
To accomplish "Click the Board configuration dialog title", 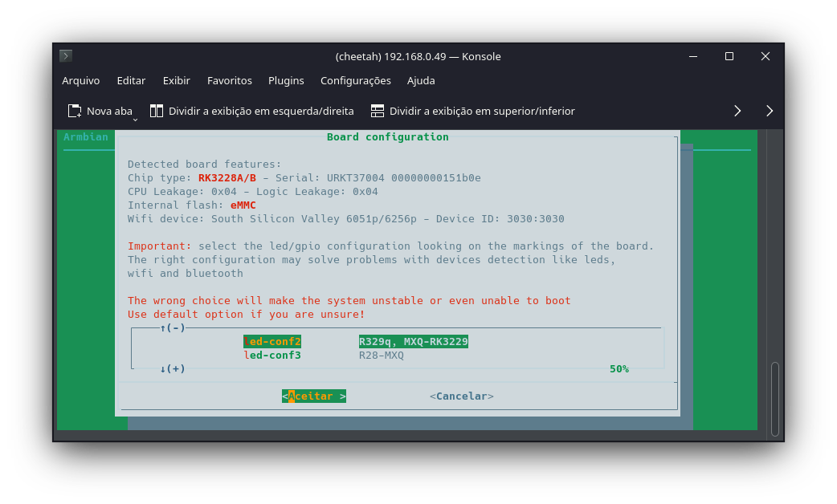I will click(x=387, y=136).
